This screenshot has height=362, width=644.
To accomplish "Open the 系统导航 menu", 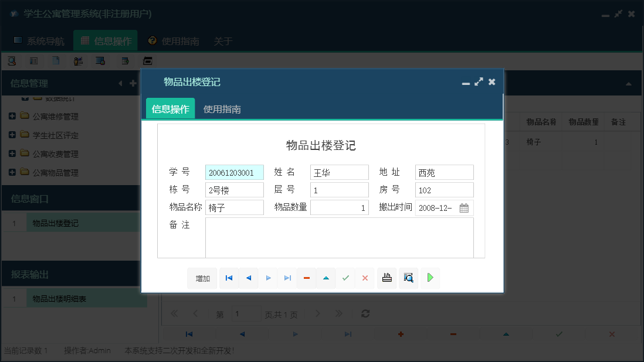I will 42,40.
